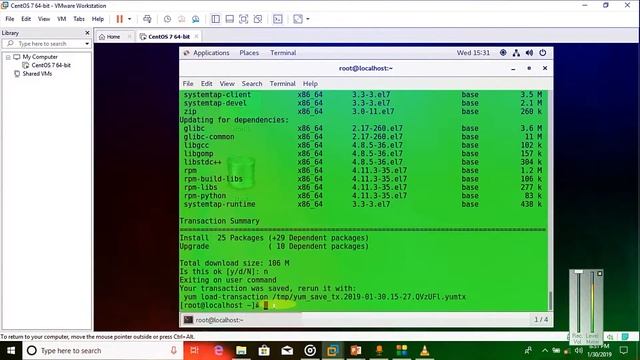Viewport: 640px width, 360px height.
Task: Open VLC media player from taskbar
Action: [x=424, y=350]
